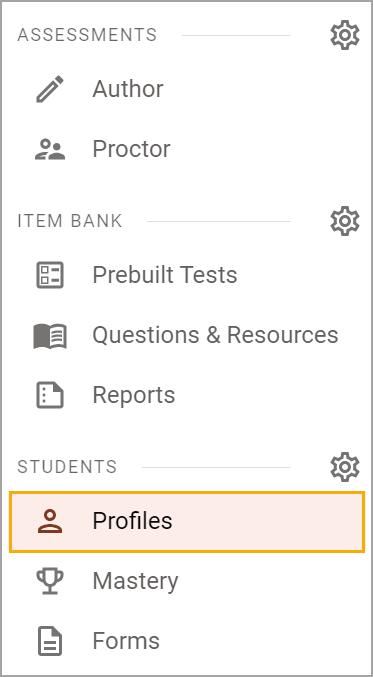The image size is (373, 677).
Task: Open the Assessments section gear settings
Action: (345, 35)
